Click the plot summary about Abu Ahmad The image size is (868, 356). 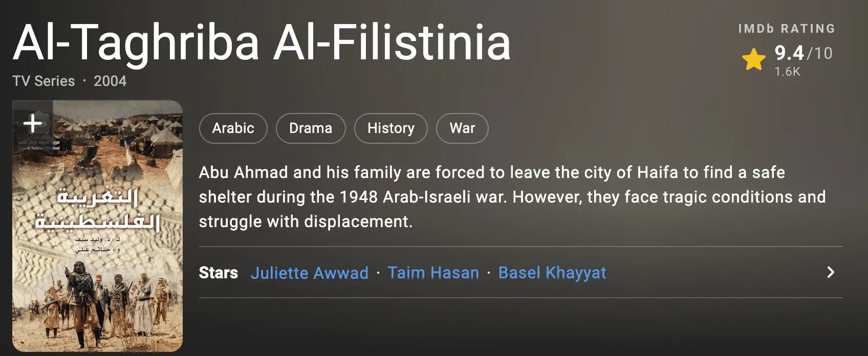coord(512,197)
